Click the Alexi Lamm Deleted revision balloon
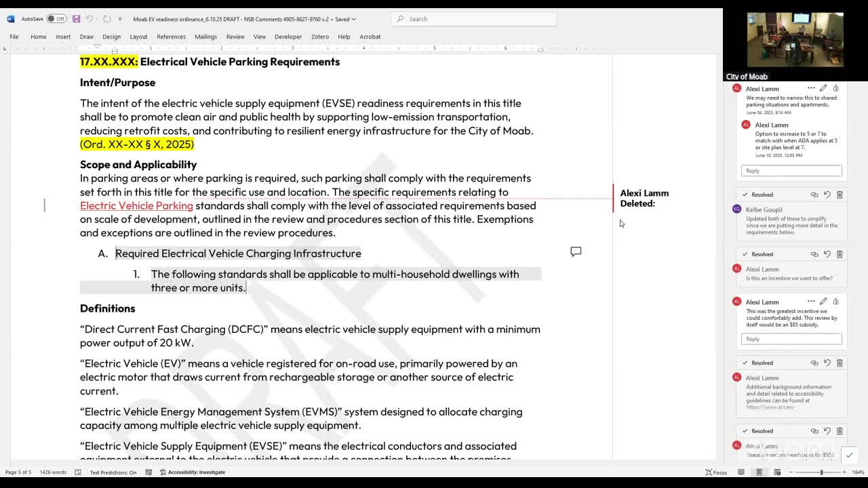868x488 pixels. tap(644, 198)
